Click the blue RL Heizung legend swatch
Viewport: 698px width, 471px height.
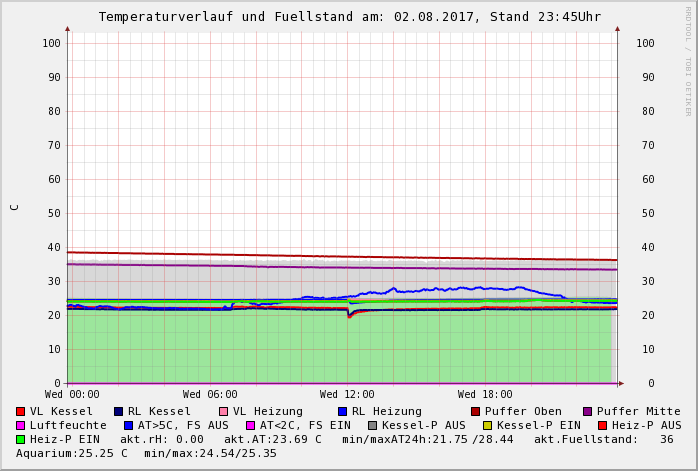pyautogui.click(x=342, y=411)
